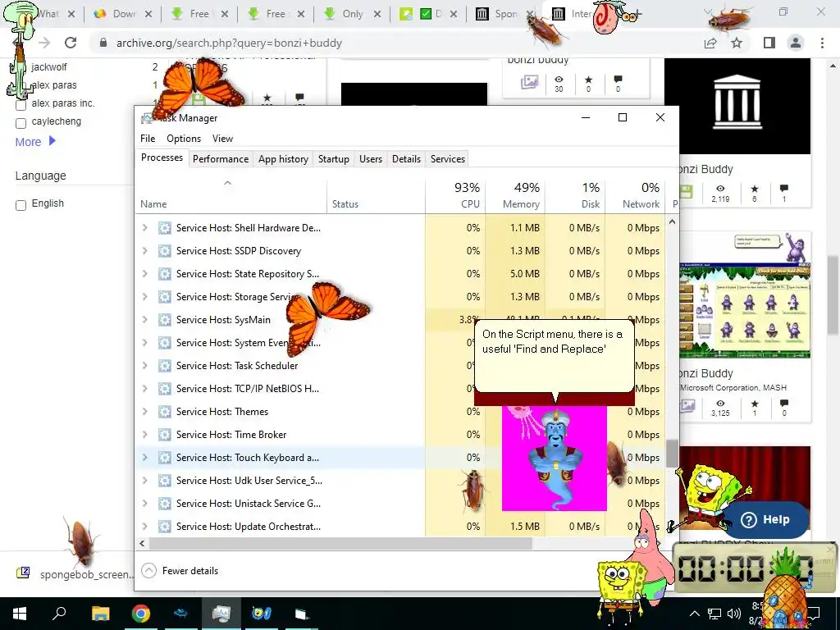Viewport: 840px width, 630px height.
Task: Expand Service Host: TCP/IP NetBIOS Helper row
Action: [144, 388]
